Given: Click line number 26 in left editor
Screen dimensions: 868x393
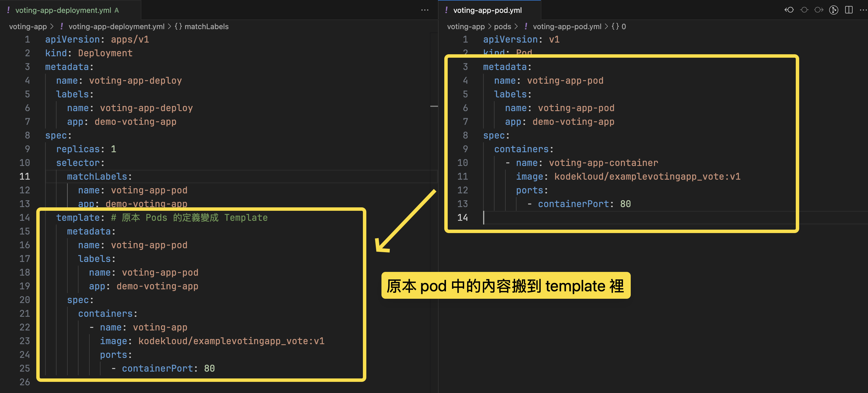Looking at the screenshot, I should (x=25, y=382).
